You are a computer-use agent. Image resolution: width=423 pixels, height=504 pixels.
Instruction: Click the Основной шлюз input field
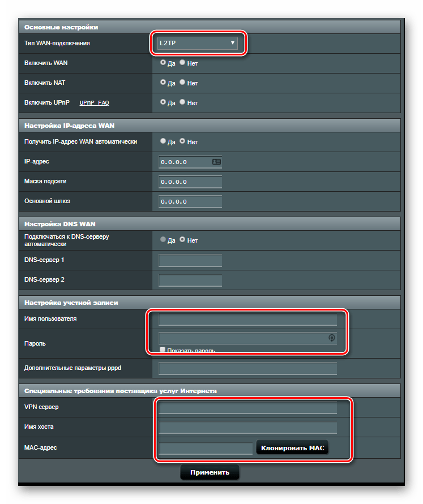[190, 201]
